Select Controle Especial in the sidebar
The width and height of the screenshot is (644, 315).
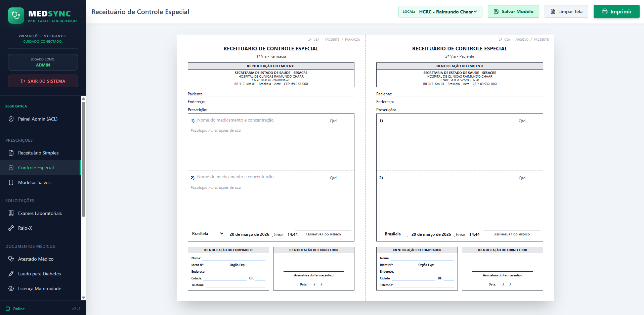click(36, 168)
